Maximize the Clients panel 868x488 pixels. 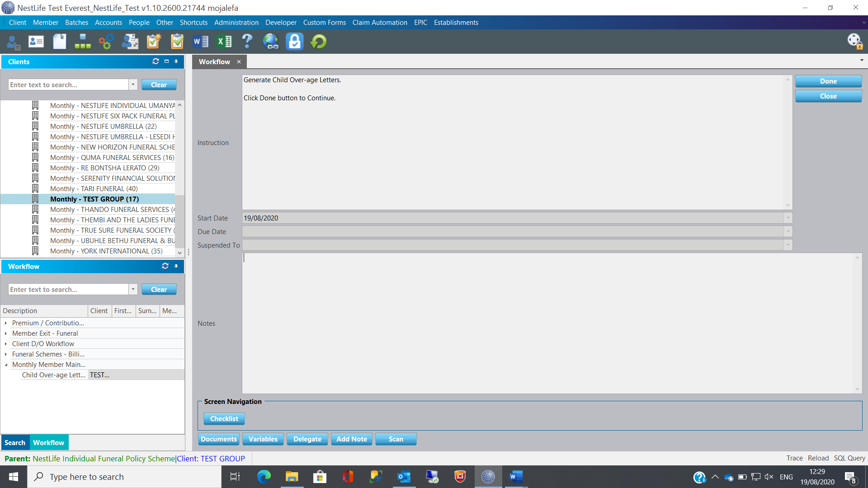click(166, 61)
